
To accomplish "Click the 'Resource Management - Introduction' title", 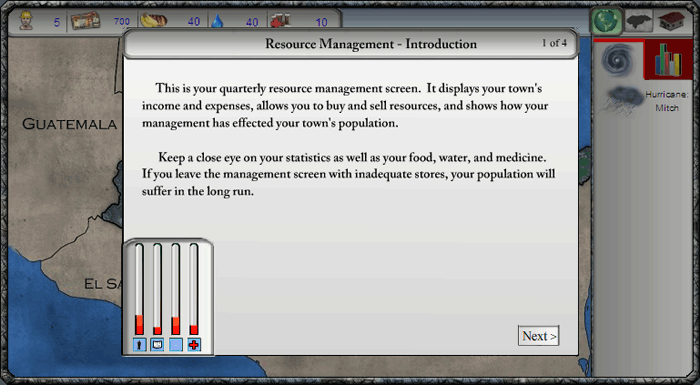I will click(371, 44).
